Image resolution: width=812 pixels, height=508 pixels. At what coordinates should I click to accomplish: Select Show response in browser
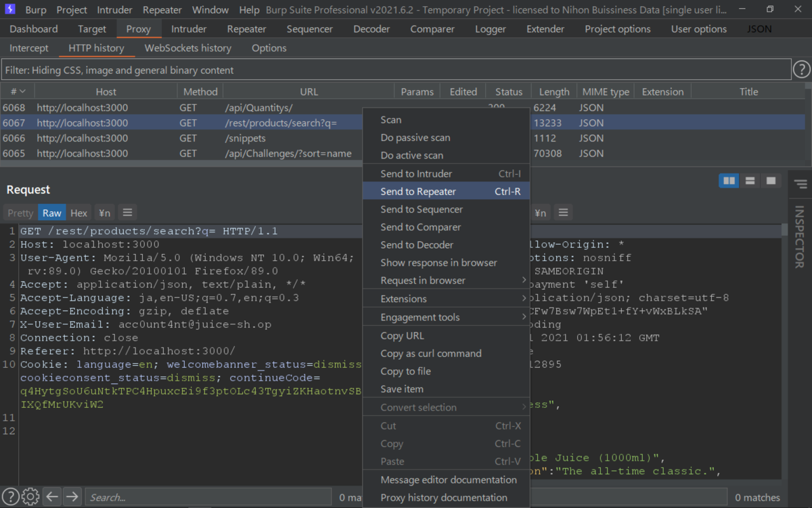coord(446,262)
